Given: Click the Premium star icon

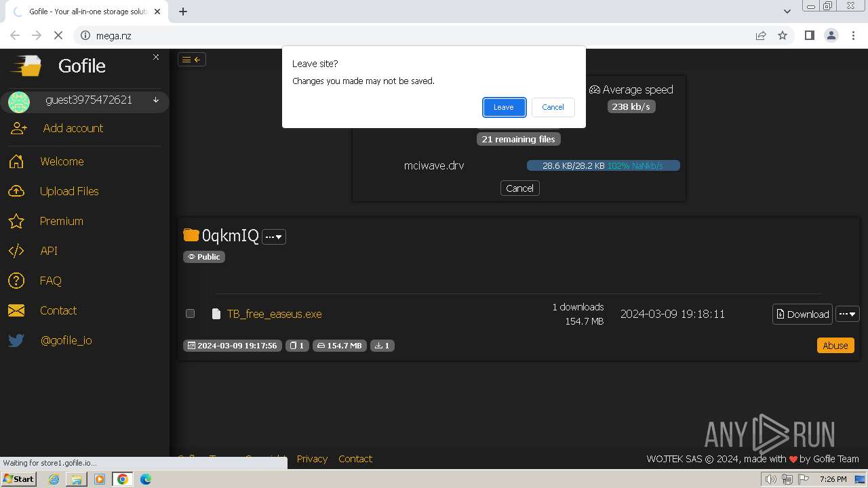Looking at the screenshot, I should pyautogui.click(x=16, y=221).
